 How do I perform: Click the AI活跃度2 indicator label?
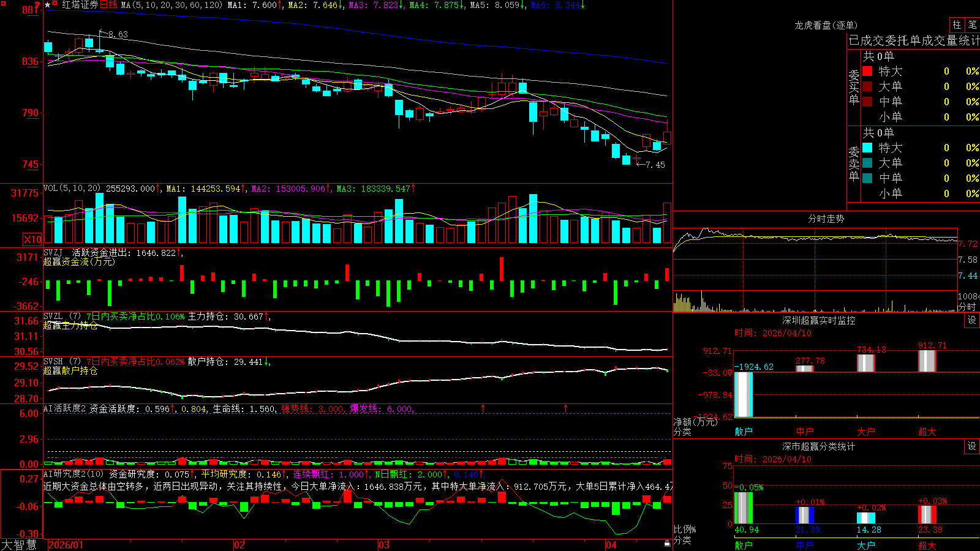(x=65, y=408)
